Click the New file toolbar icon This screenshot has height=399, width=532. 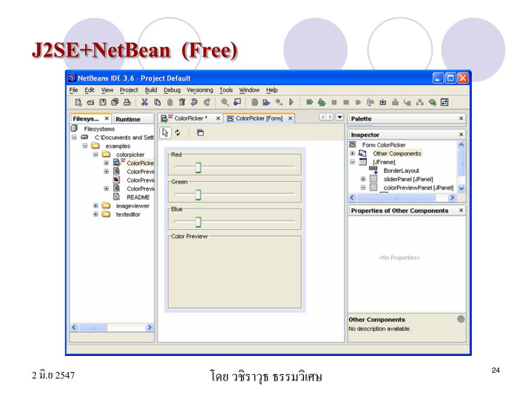click(78, 102)
